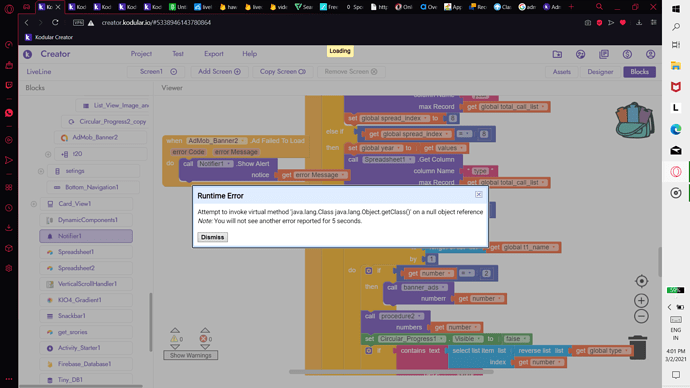Click the Opera WhatsApp sidebar icon
This screenshot has height=388, width=690.
pyautogui.click(x=9, y=113)
